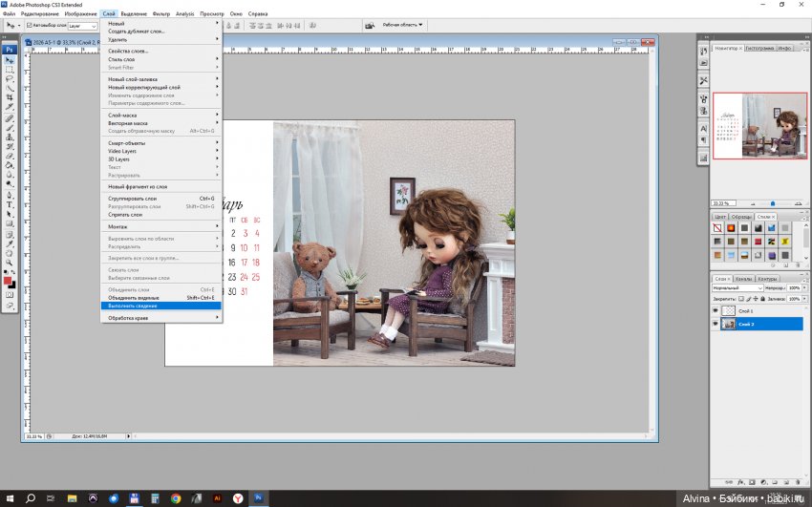The height and width of the screenshot is (507, 812).
Task: Click the Navigator preview thumbnail
Action: point(759,126)
